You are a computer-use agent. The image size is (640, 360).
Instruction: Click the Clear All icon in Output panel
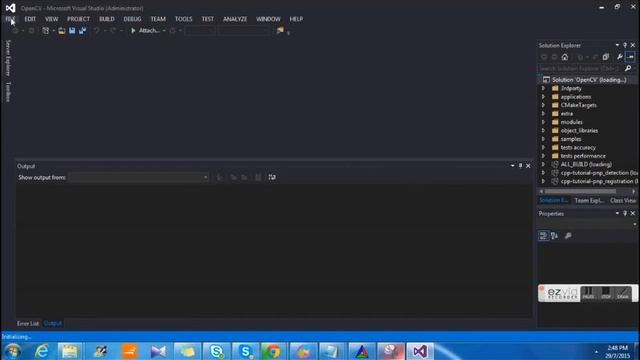point(258,177)
